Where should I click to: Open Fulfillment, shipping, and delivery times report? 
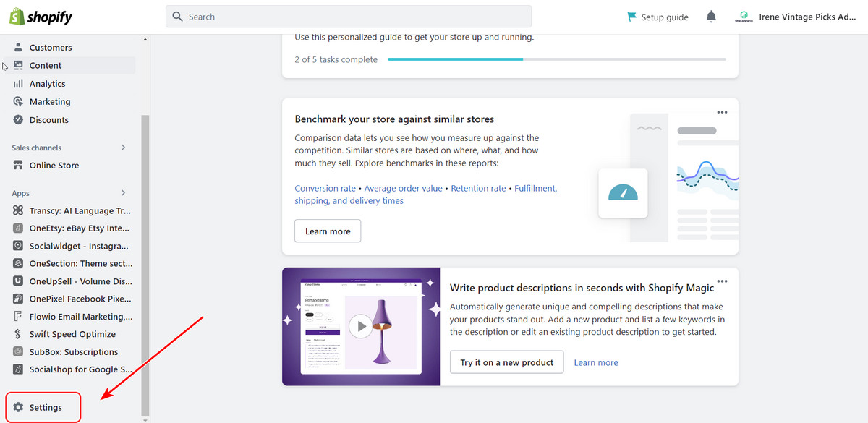[x=426, y=195]
